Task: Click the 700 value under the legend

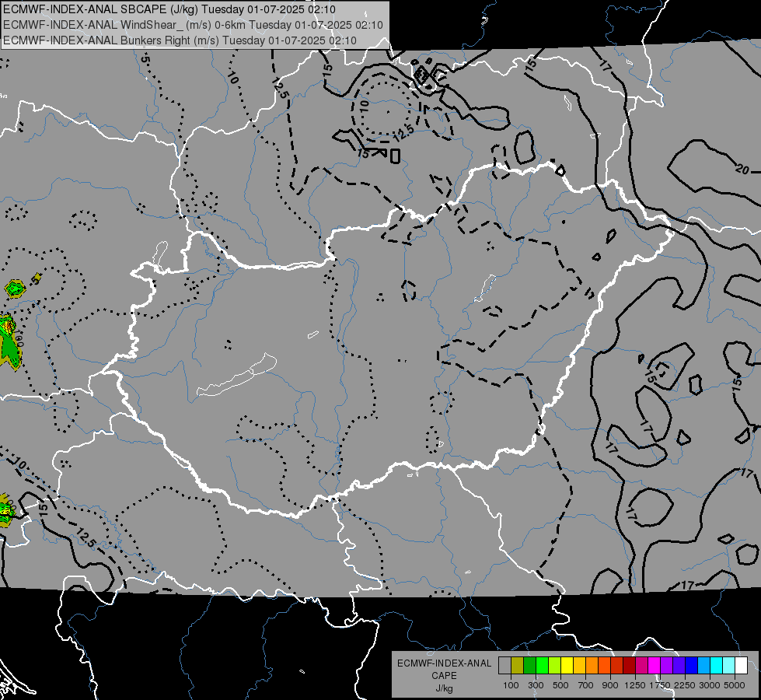Action: [x=586, y=685]
